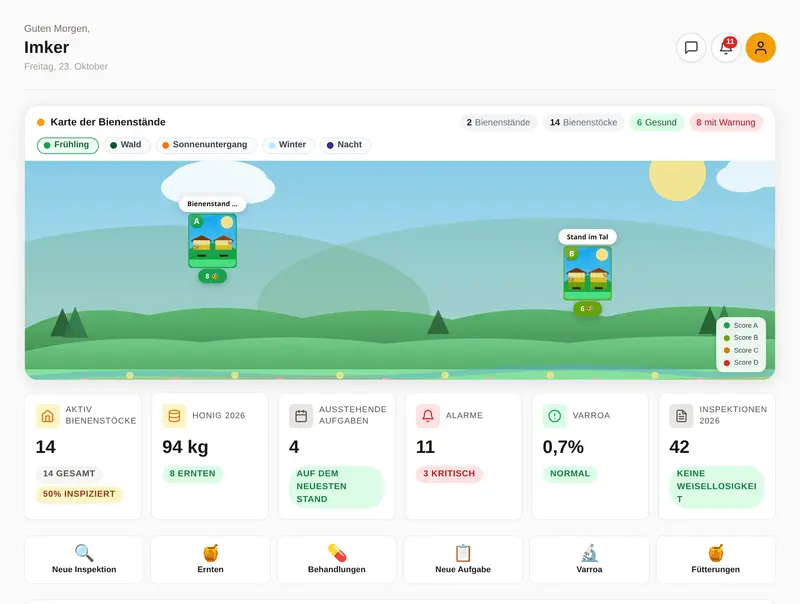Click the green alert circle icon on Varroa card
800x604 pixels.
(555, 416)
